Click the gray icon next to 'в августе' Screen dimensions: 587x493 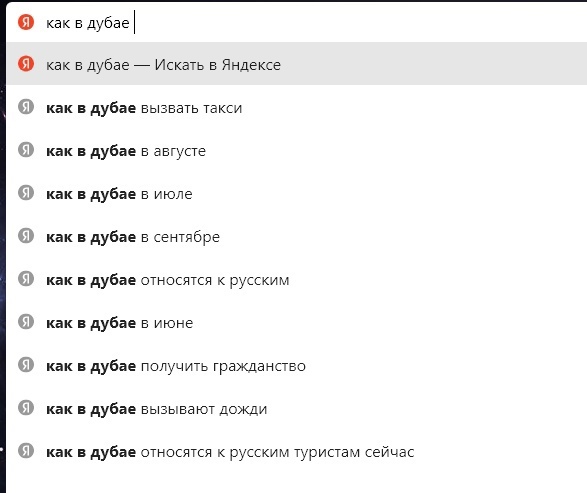26,150
